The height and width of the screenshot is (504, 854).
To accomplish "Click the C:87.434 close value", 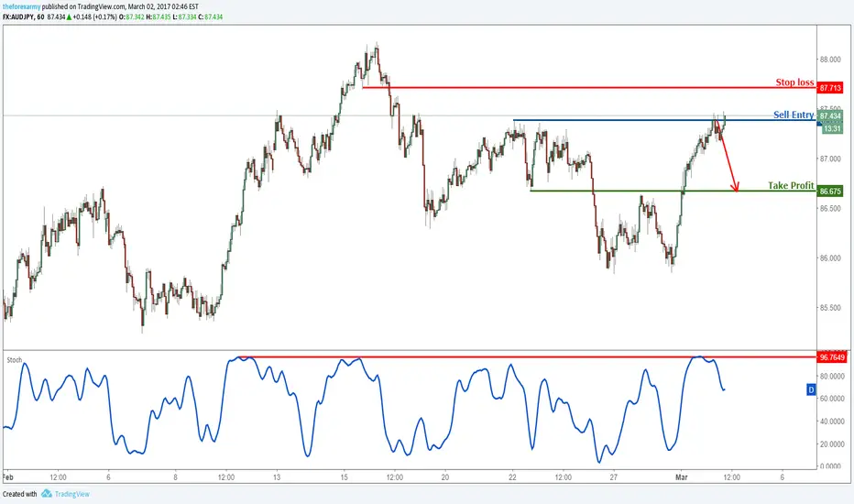I will click(x=211, y=16).
